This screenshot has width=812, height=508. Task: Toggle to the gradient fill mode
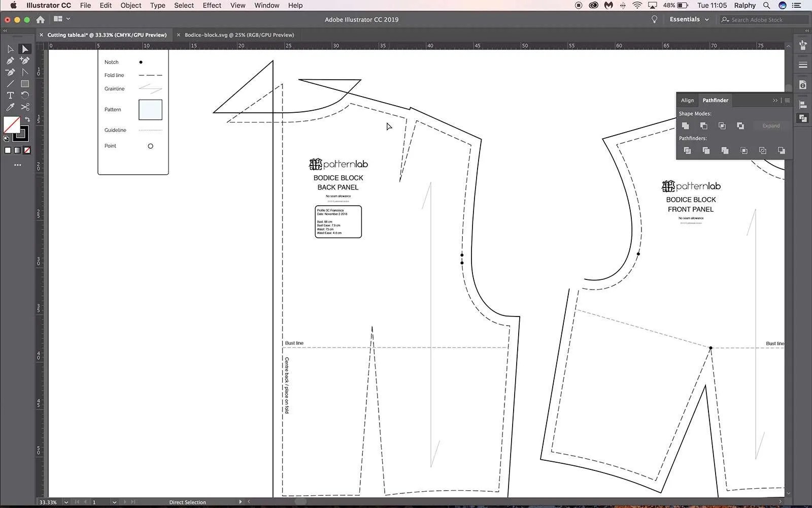[17, 150]
